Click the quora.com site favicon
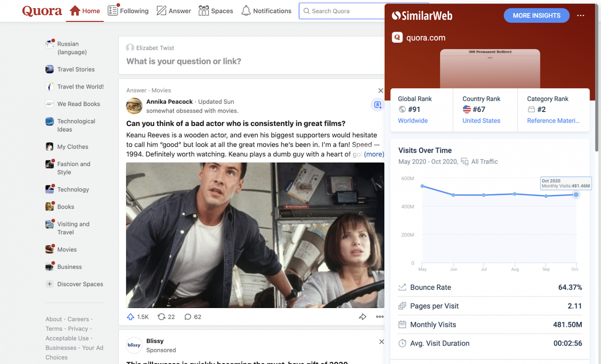 pyautogui.click(x=397, y=37)
